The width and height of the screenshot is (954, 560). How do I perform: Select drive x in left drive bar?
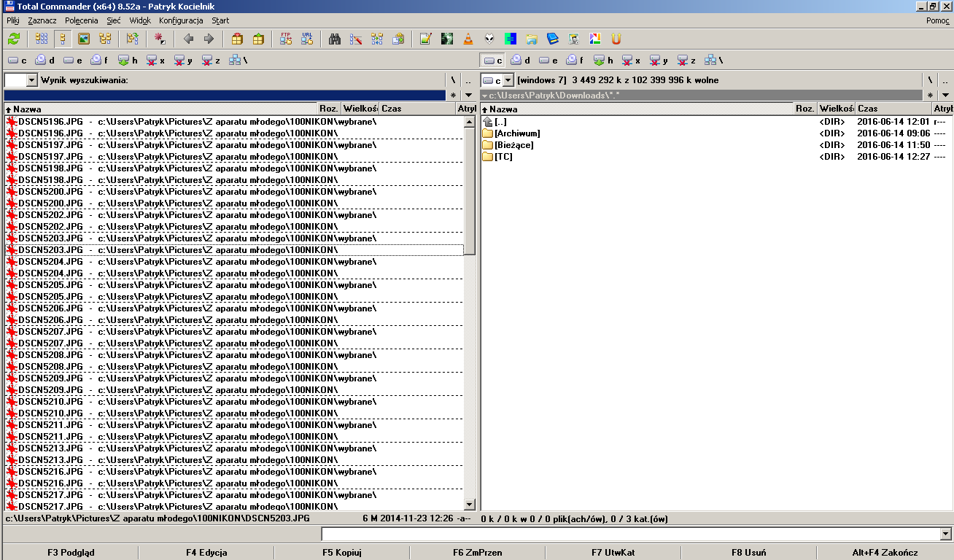[155, 61]
